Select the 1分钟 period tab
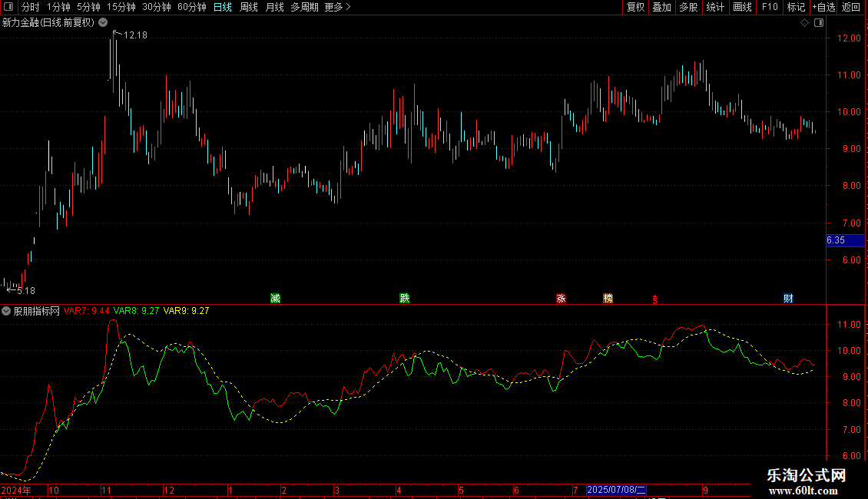The width and height of the screenshot is (868, 499). (58, 7)
